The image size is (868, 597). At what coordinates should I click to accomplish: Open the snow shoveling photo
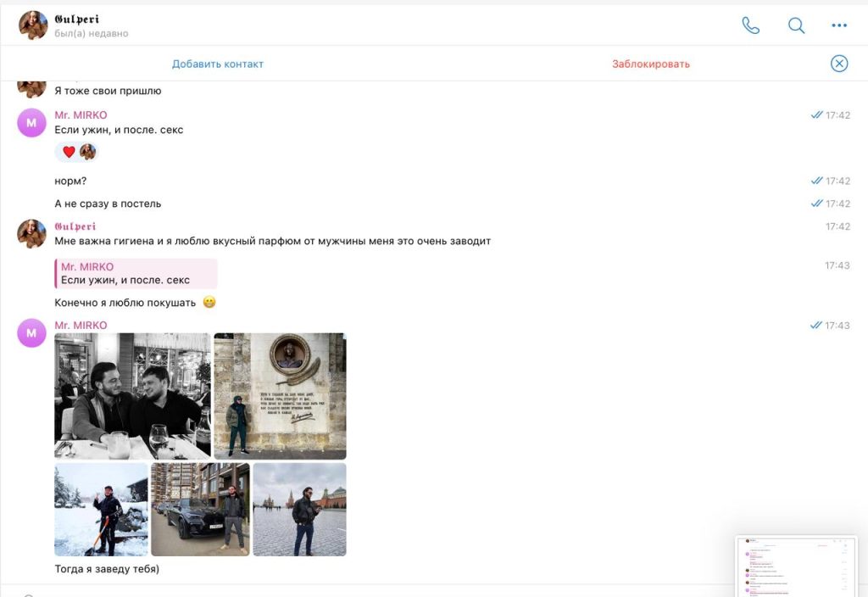[x=101, y=510]
